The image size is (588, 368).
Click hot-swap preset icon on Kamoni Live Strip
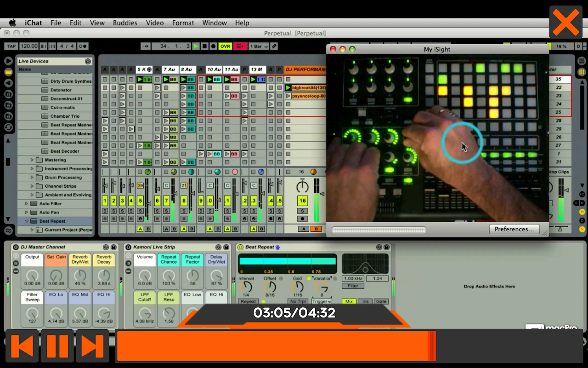point(218,247)
